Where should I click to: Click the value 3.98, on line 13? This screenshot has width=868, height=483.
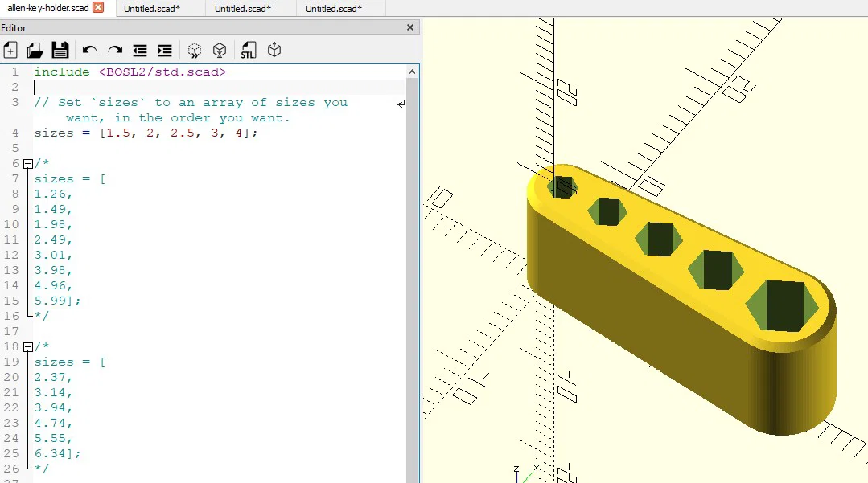coord(53,271)
